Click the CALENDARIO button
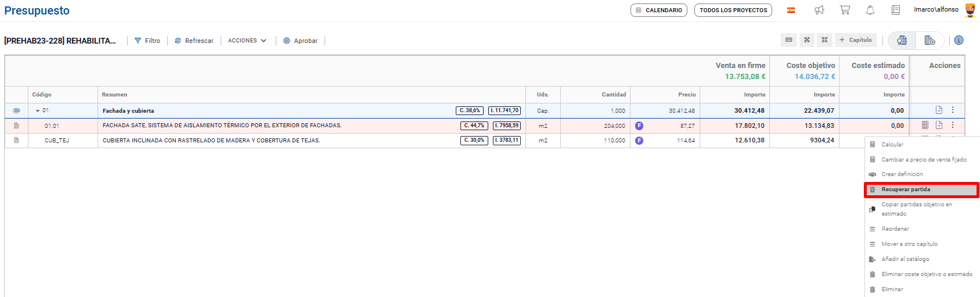 pos(659,10)
